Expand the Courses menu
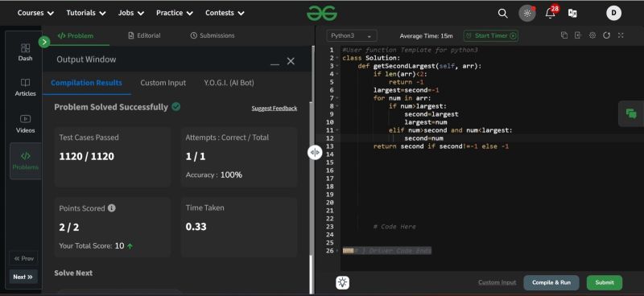 tap(35, 13)
